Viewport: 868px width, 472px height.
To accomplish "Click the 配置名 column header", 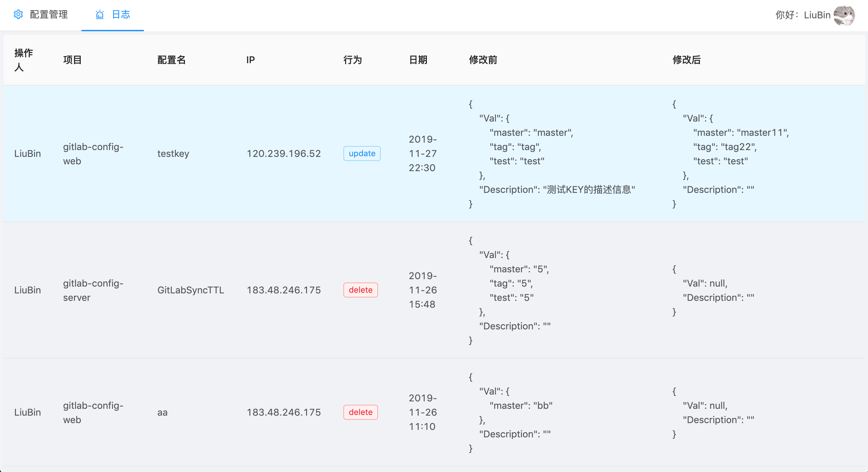I will point(171,59).
